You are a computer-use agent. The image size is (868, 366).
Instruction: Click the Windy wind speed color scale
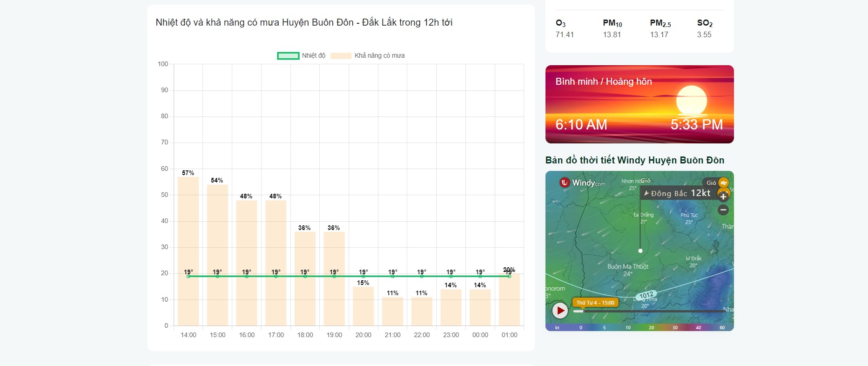tap(639, 327)
